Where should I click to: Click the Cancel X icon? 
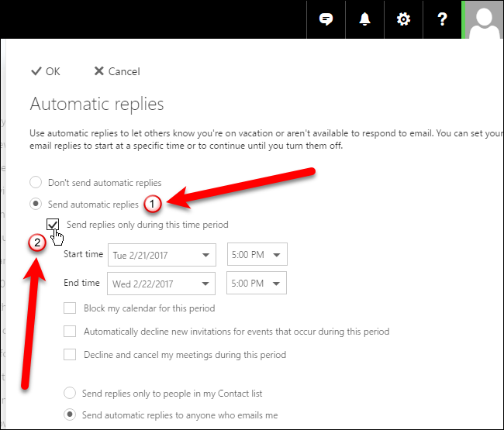coord(98,71)
